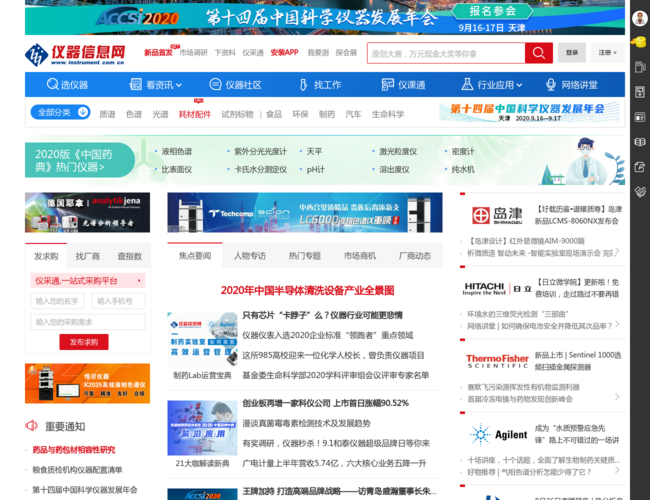This screenshot has width=650, height=500.
Task: Click the arrow beside the Agilent news list
Action: click(x=617, y=470)
